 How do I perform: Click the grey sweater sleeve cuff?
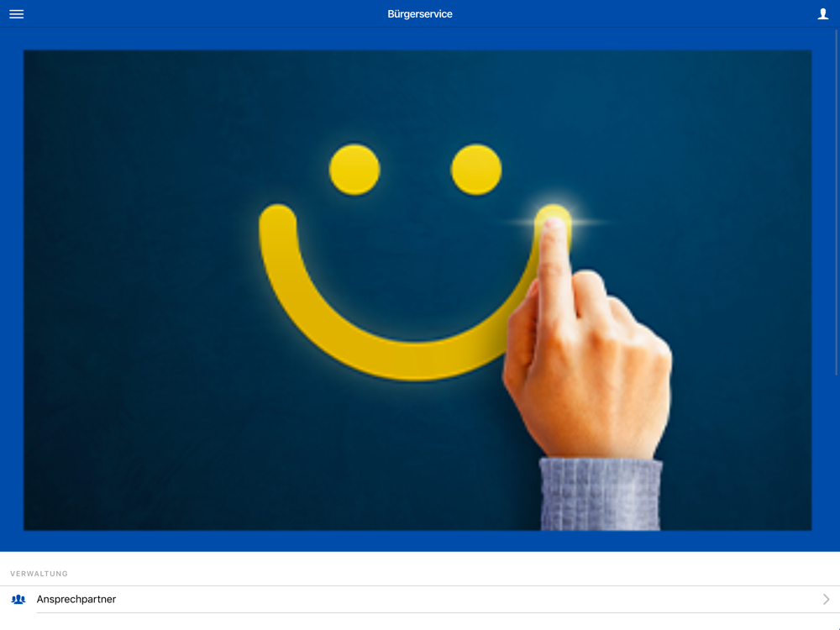(601, 494)
